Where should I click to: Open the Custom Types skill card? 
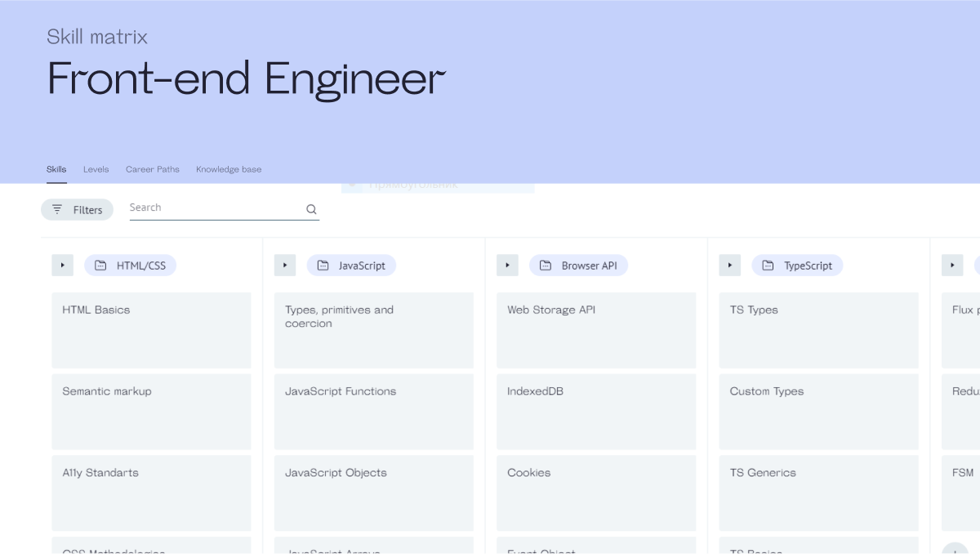(819, 412)
